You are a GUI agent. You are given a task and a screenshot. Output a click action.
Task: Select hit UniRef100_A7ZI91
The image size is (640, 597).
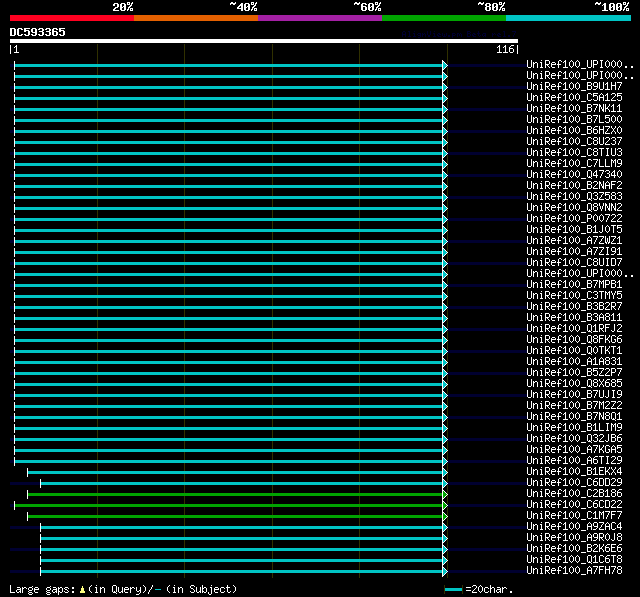click(x=574, y=252)
